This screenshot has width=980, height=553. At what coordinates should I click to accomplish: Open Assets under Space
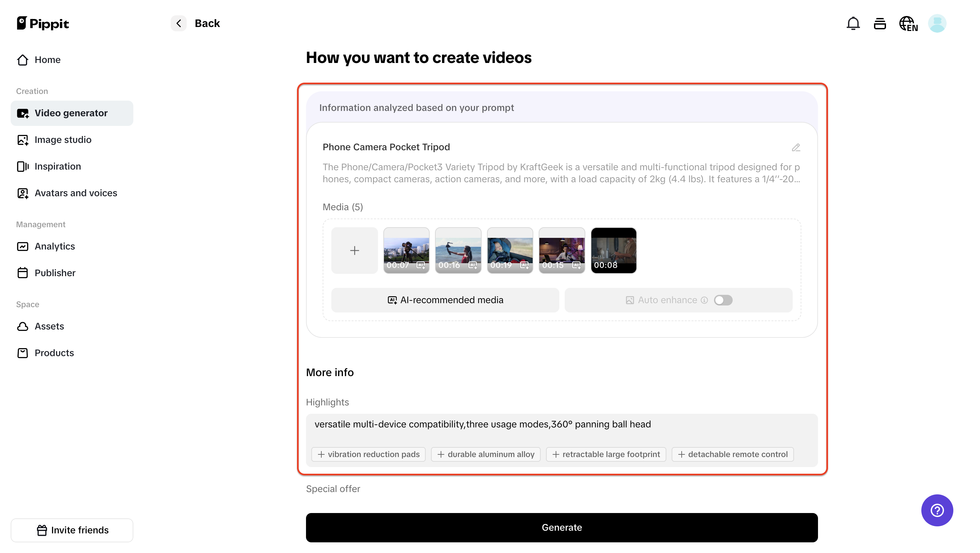[x=49, y=326]
